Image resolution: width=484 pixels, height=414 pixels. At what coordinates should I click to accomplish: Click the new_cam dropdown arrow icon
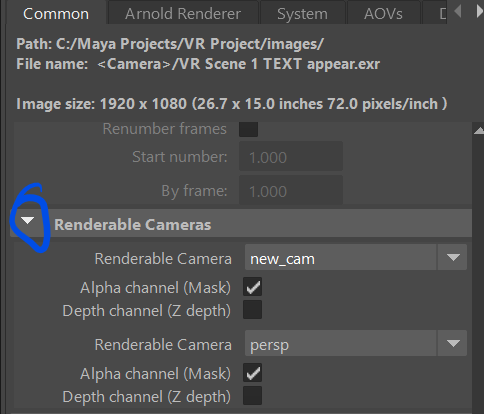453,257
